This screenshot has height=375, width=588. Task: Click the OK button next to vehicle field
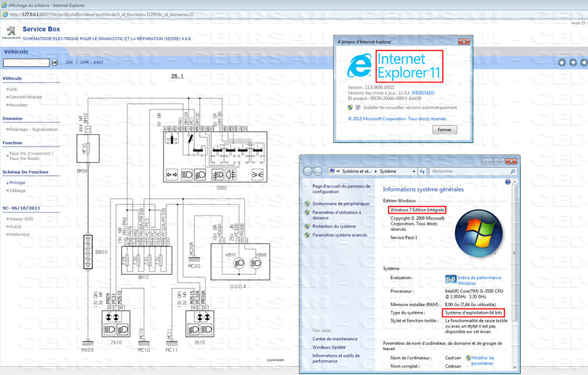click(x=55, y=62)
